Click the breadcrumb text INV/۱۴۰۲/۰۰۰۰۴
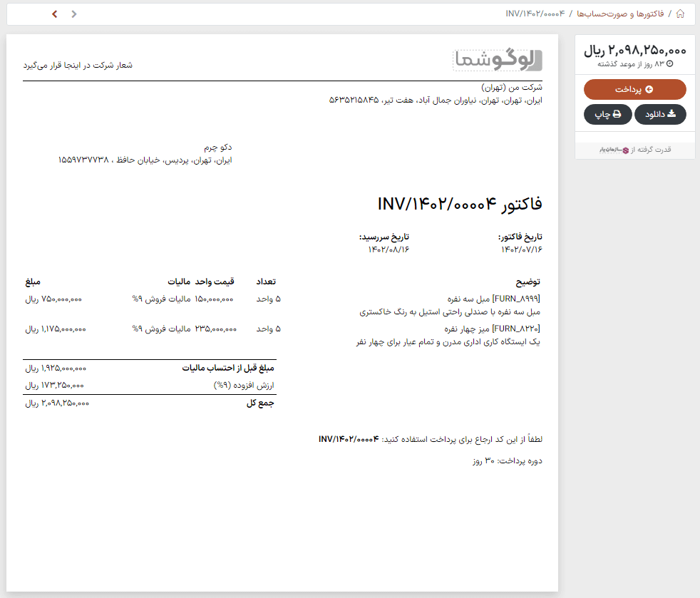The width and height of the screenshot is (700, 598). click(535, 14)
